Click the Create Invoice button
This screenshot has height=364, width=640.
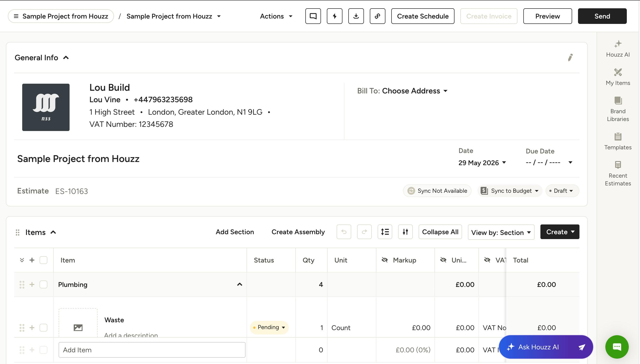[x=489, y=16]
